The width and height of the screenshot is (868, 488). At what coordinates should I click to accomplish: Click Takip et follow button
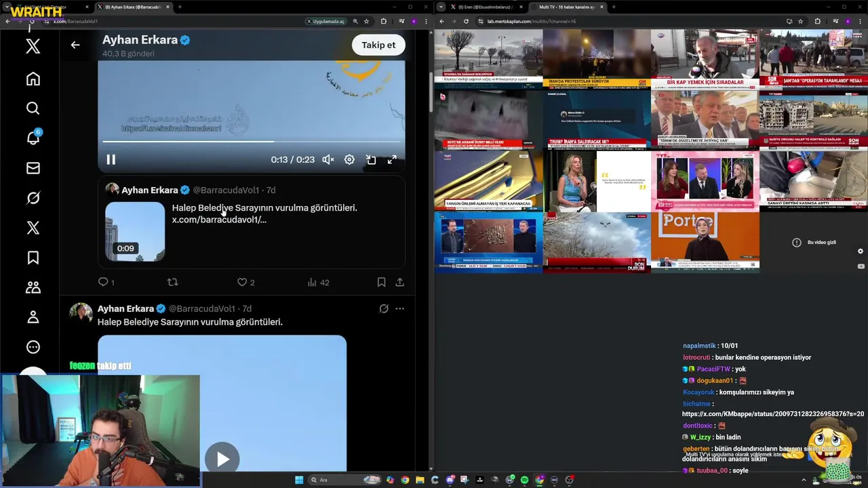pyautogui.click(x=378, y=45)
